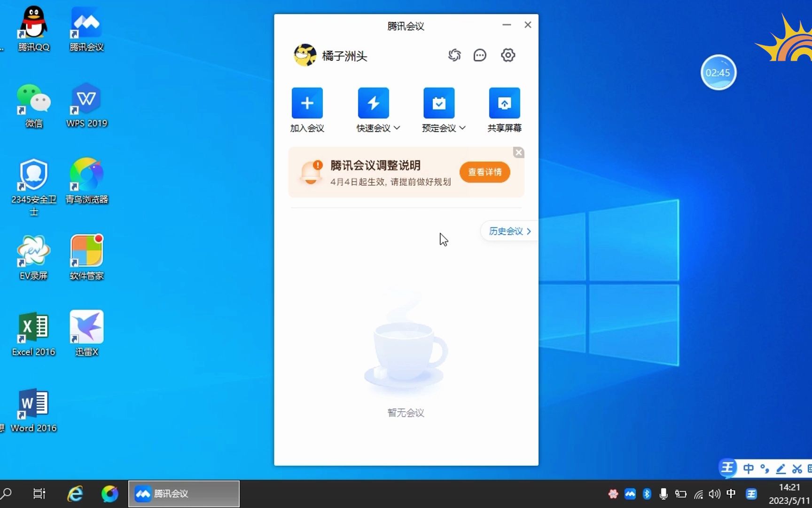
Task: Open the volume tray icon
Action: [x=714, y=494]
